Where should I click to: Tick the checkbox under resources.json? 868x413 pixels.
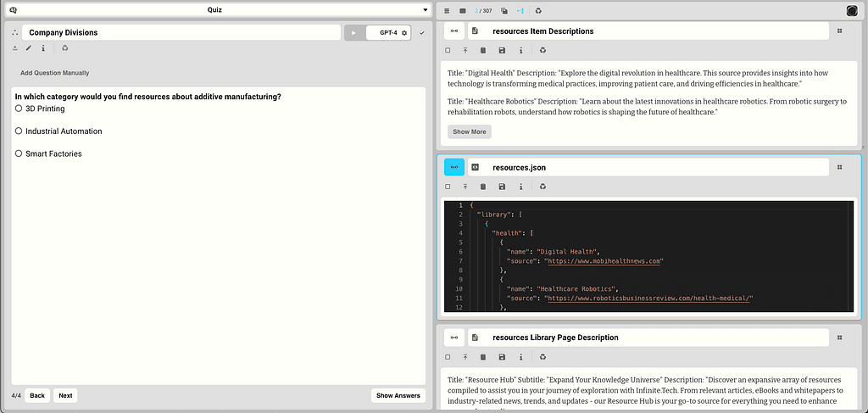[448, 187]
